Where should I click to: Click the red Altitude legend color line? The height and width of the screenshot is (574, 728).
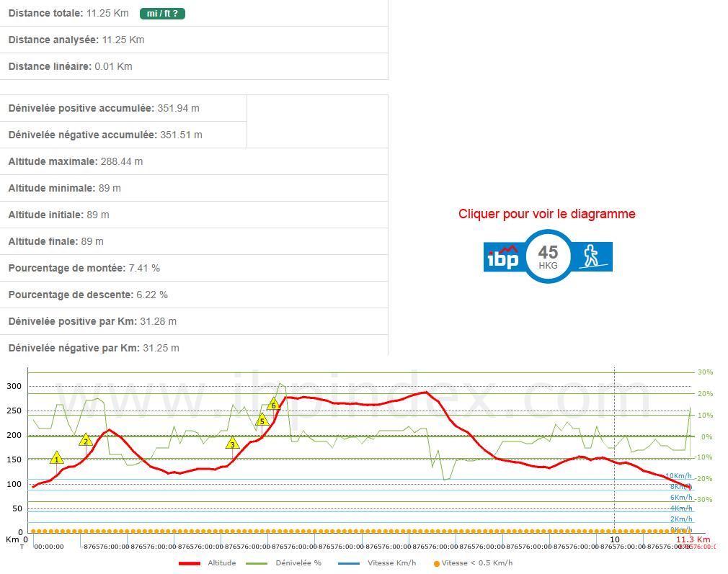click(x=190, y=563)
